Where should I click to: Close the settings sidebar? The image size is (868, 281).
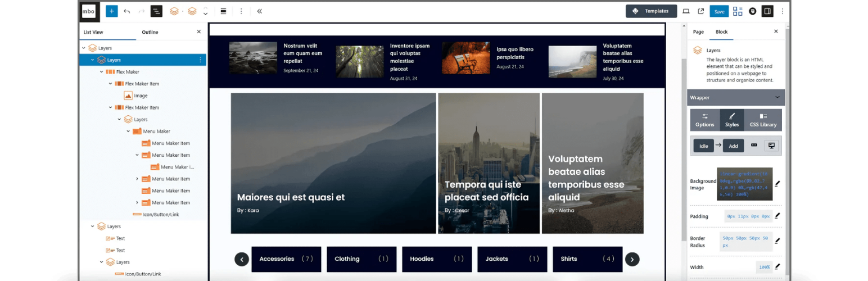776,31
